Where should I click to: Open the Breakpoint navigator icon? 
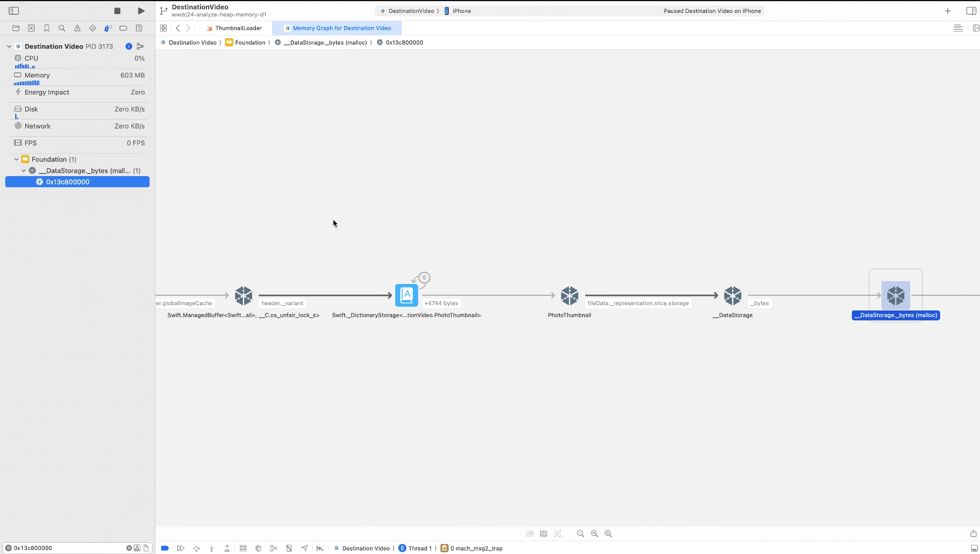tap(123, 28)
